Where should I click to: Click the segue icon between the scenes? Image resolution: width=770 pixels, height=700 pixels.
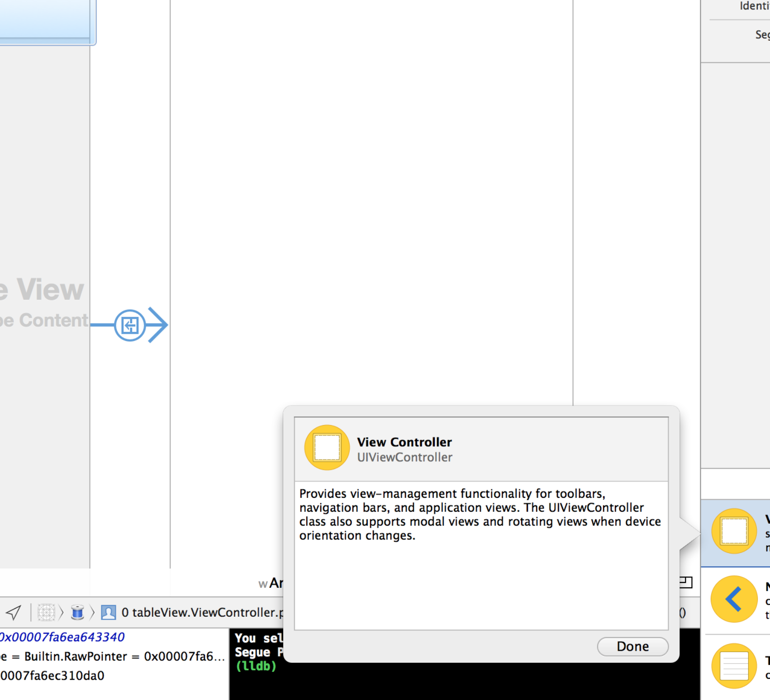[x=130, y=325]
